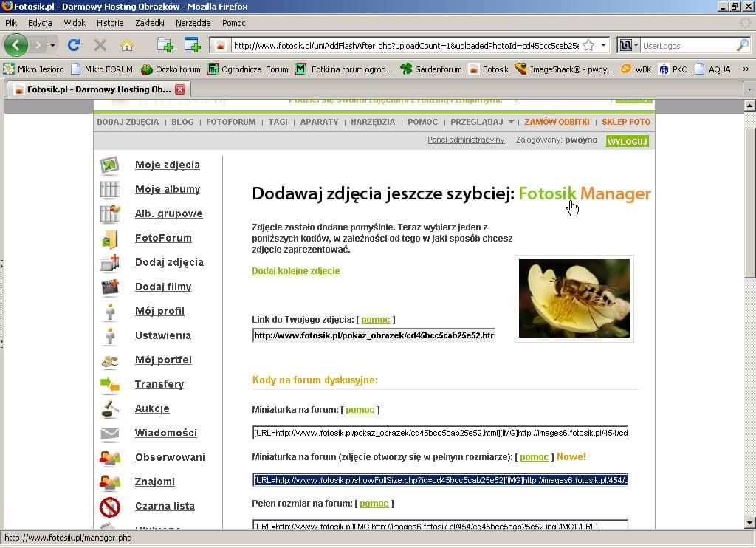Open the history dropdown next to Forward
Viewport: 756px width, 548px height.
pyautogui.click(x=52, y=45)
